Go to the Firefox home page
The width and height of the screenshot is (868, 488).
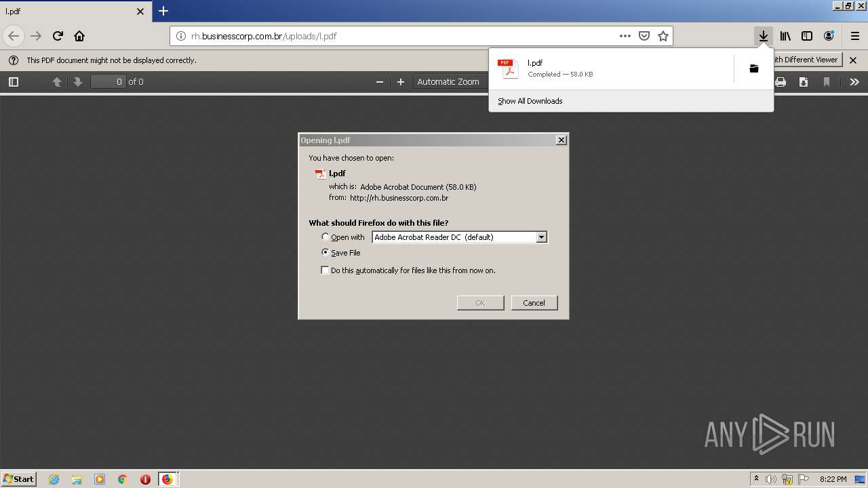point(79,36)
